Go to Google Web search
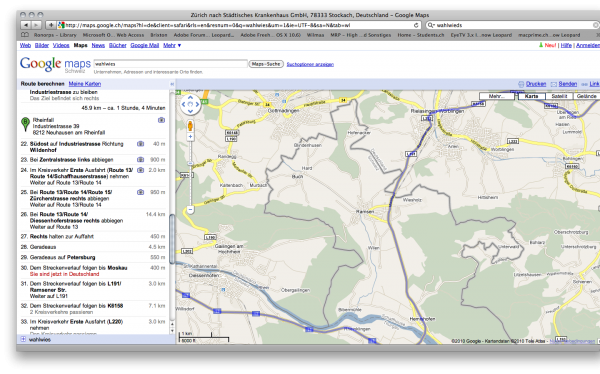 click(25, 45)
